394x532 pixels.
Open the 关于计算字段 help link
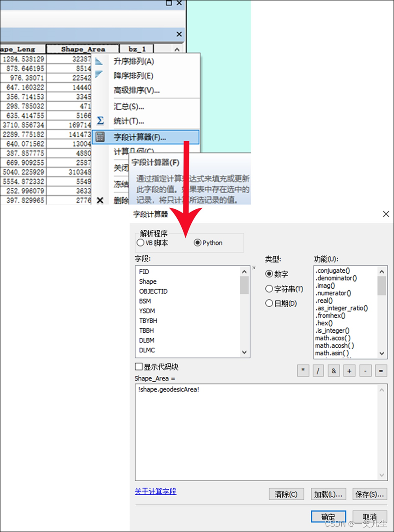[155, 491]
